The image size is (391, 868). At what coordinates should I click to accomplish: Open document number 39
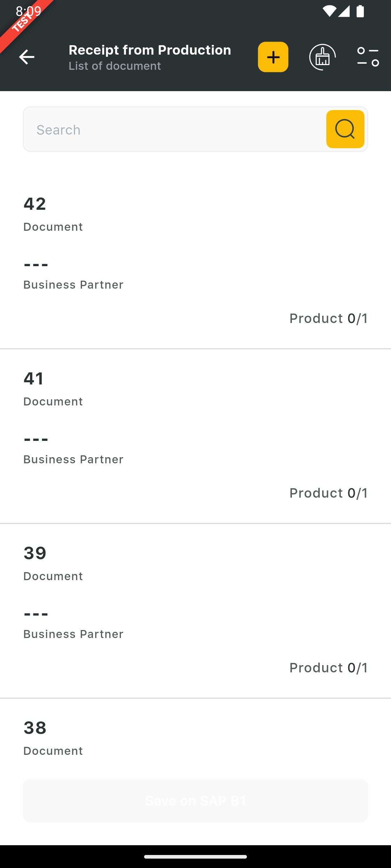coord(35,553)
